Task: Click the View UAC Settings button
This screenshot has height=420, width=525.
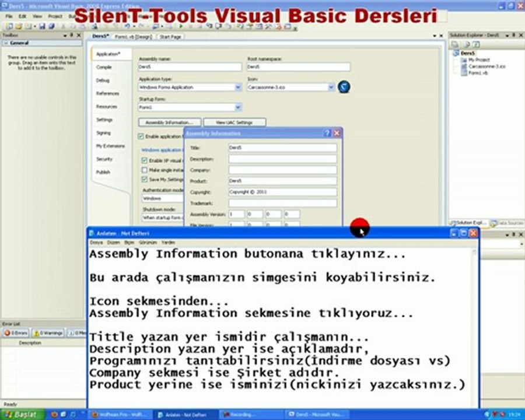Action: coord(235,123)
